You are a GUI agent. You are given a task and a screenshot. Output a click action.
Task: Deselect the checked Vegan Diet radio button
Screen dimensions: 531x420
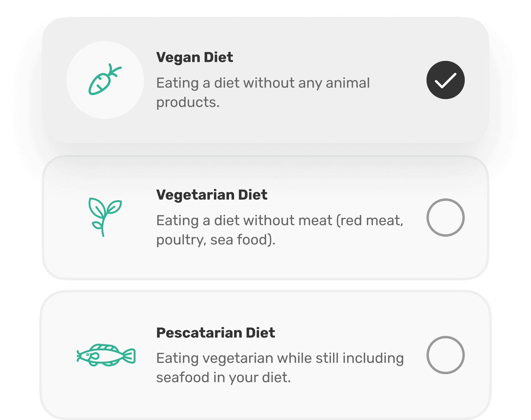(x=445, y=80)
